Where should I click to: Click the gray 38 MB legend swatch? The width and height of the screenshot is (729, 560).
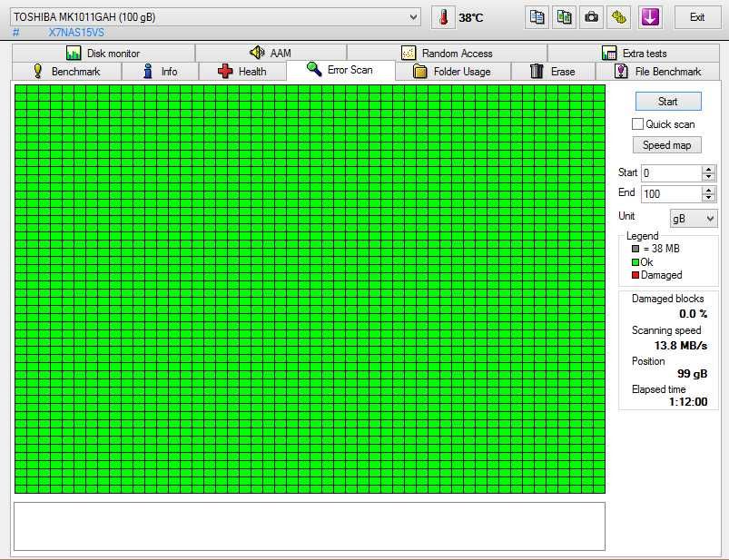[x=635, y=249]
